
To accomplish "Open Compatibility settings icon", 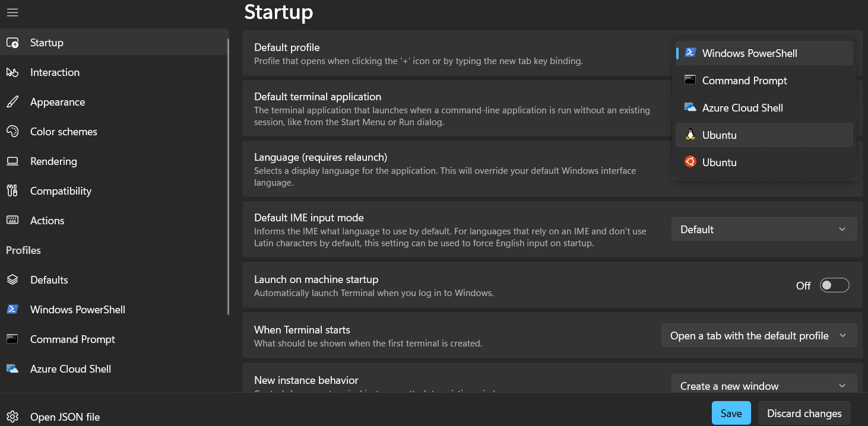I will point(13,190).
